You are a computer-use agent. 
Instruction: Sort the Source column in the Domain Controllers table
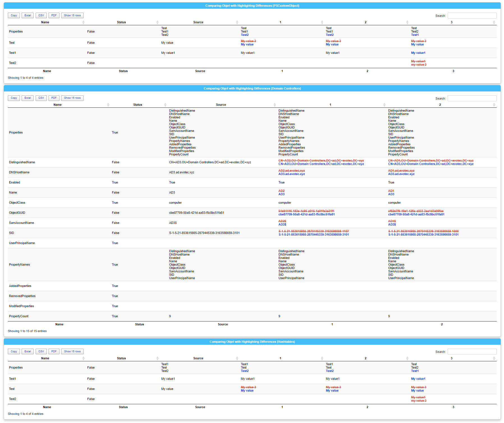click(275, 105)
